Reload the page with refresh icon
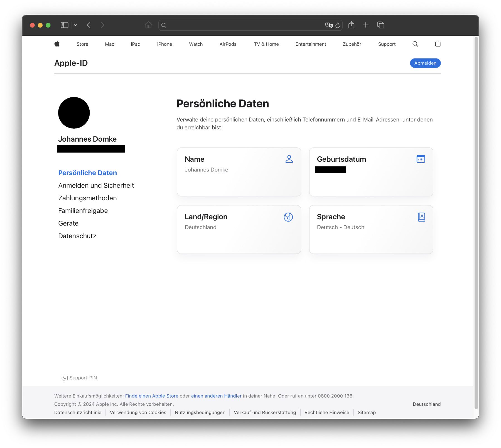 pos(338,25)
